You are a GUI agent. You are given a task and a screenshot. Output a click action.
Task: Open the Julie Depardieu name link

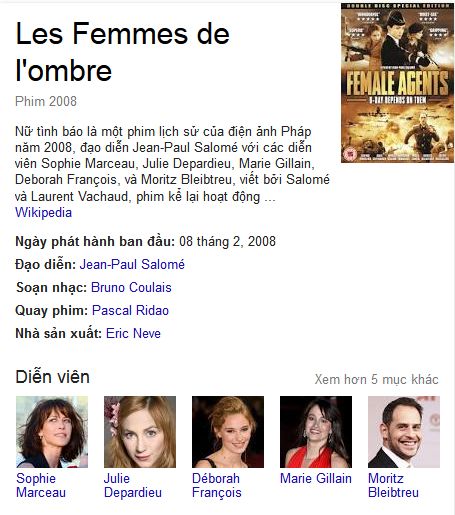pos(133,485)
